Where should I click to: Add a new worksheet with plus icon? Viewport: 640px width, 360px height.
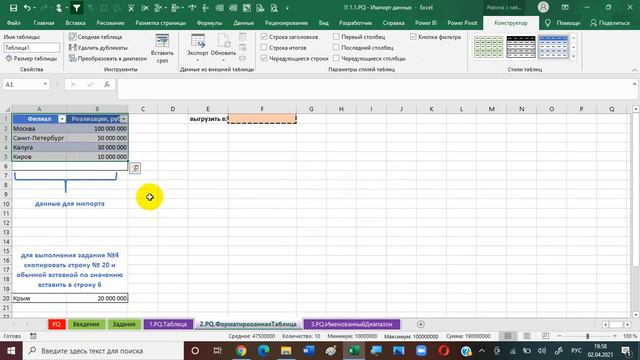click(x=421, y=324)
